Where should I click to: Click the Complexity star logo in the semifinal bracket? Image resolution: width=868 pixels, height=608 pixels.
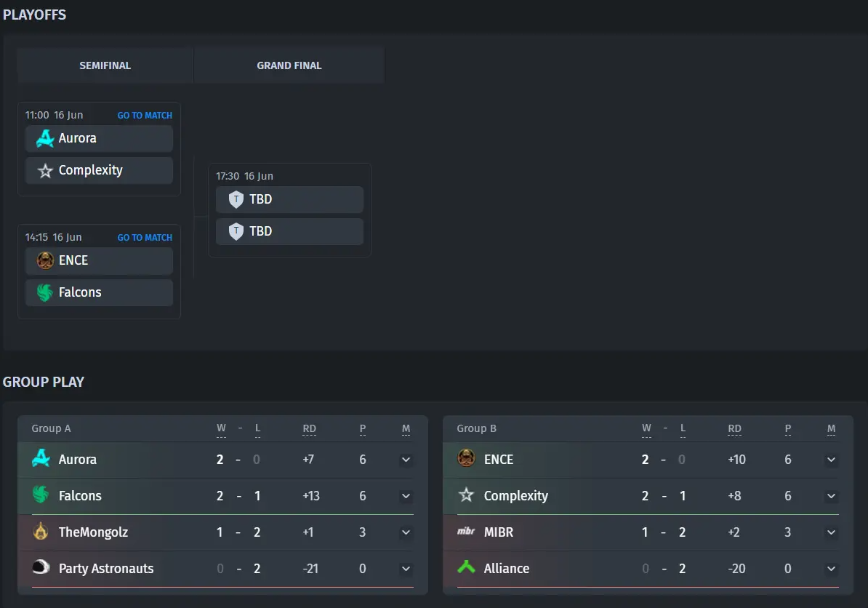tap(45, 171)
